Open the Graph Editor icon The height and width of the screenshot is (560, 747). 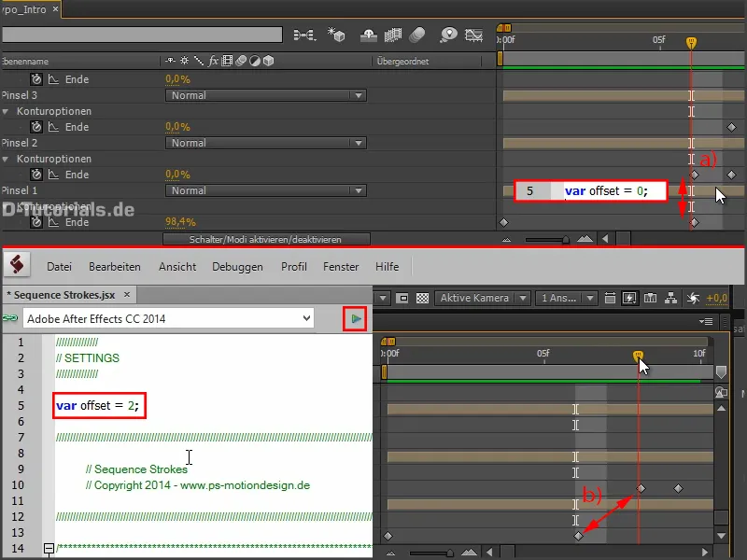473,35
